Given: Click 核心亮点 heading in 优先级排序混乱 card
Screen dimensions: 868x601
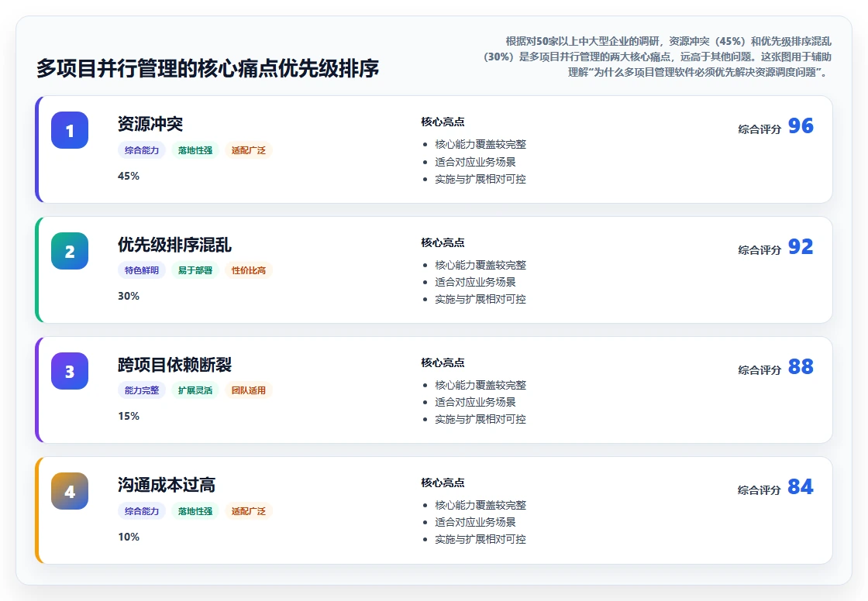Looking at the screenshot, I should coord(443,242).
